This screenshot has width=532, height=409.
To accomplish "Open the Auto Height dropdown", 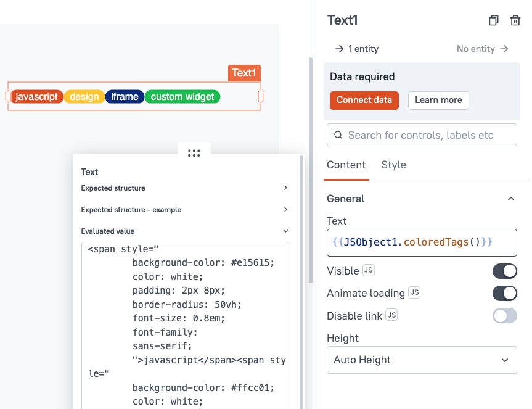I will (422, 360).
